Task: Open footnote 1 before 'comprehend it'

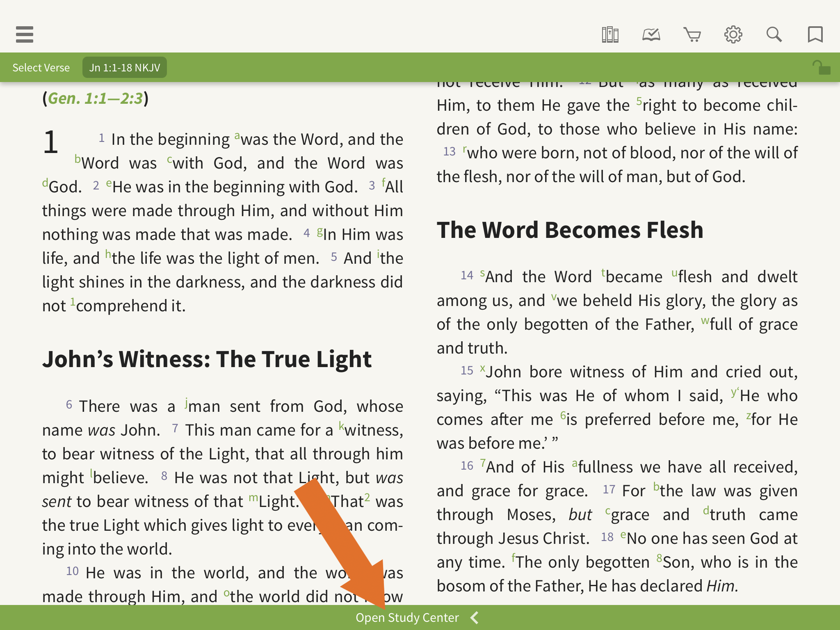Action: click(73, 302)
